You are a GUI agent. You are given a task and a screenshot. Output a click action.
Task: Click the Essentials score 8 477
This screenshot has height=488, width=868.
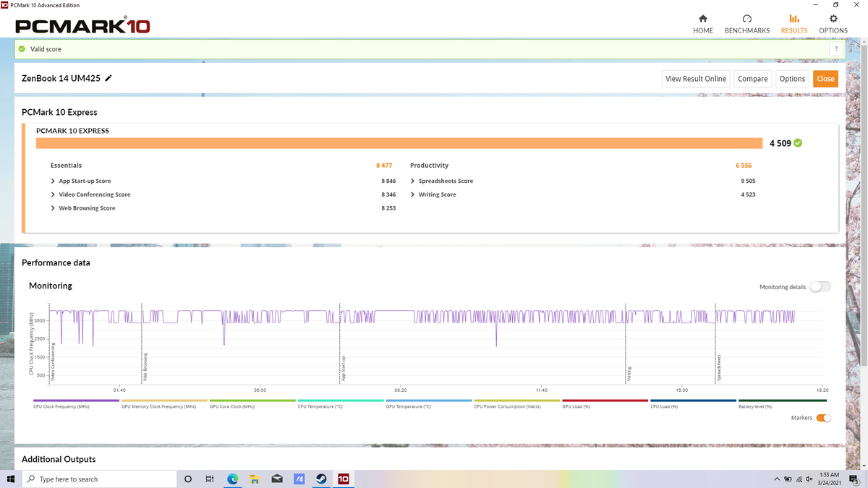[384, 166]
